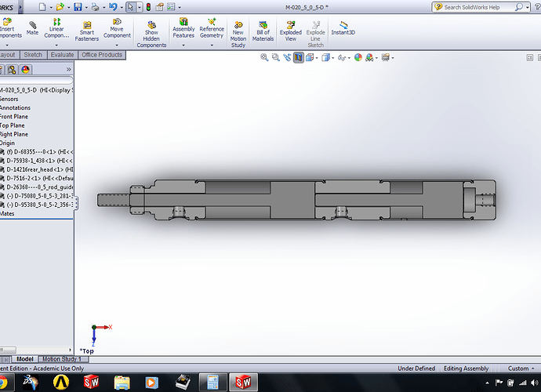
Task: Select Mates folder in the tree
Action: 7,213
